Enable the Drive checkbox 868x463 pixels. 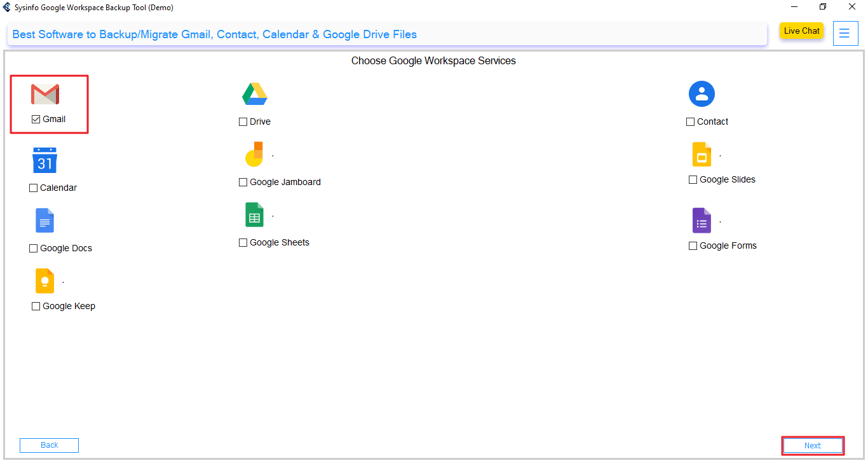243,122
